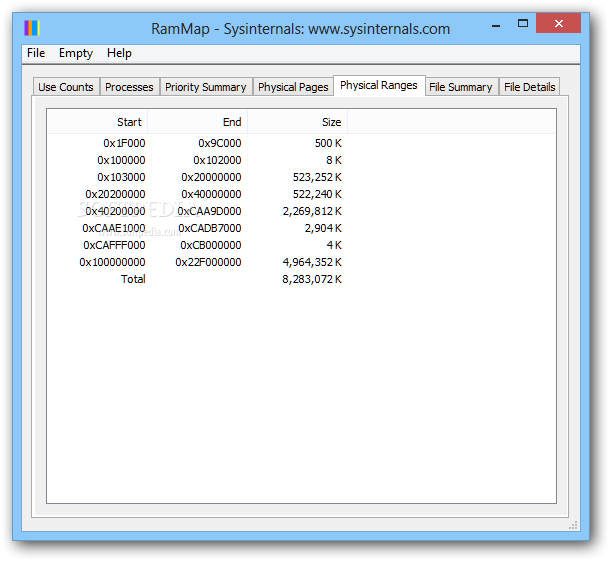The height and width of the screenshot is (561, 610).
Task: Click the end address 0x9C000
Action: (220, 143)
